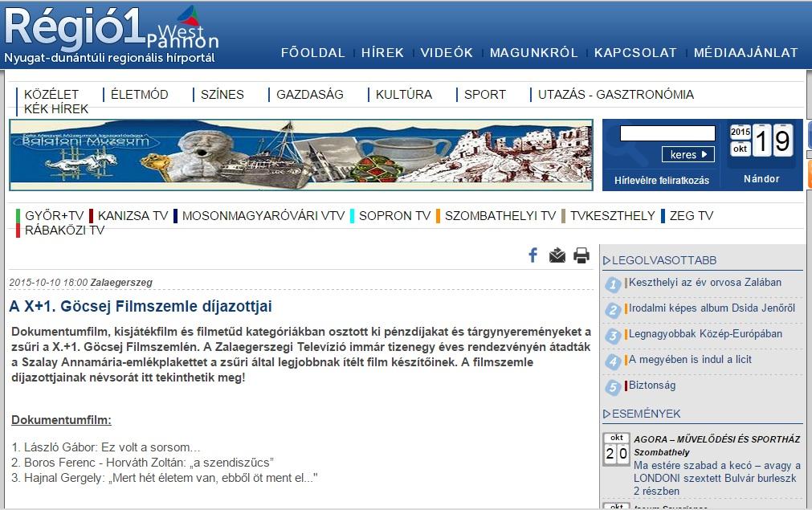Screen dimensions: 812x510
Task: Open the RÁBAKÖZI TV channel link
Action: coord(64,231)
